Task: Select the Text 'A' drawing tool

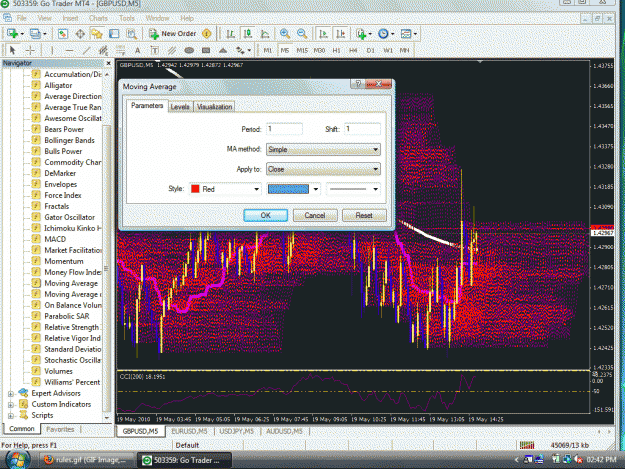Action: pyautogui.click(x=138, y=50)
